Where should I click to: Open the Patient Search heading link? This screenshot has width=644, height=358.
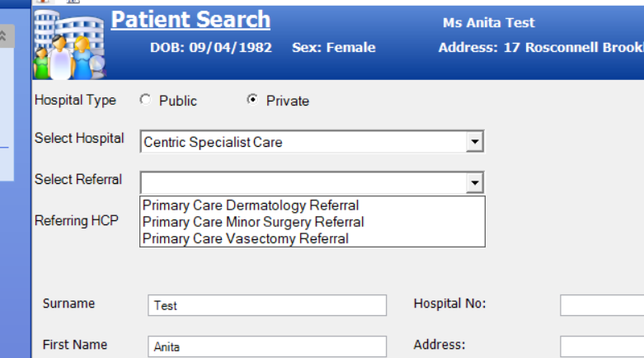click(x=190, y=20)
